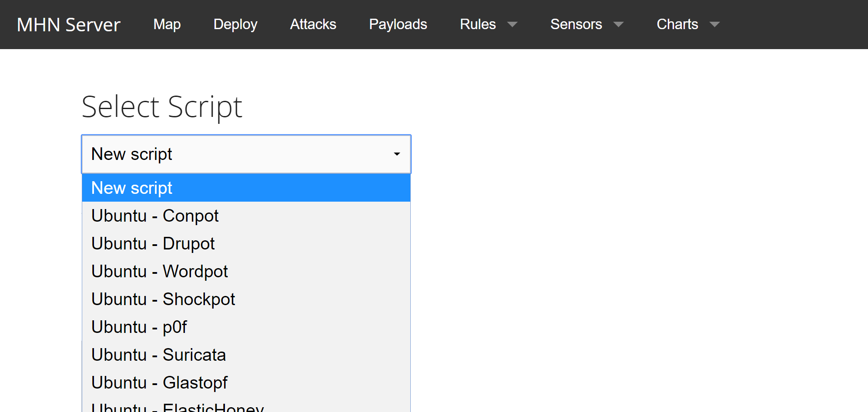This screenshot has width=868, height=412.
Task: Open the MHN Server home link
Action: click(x=68, y=25)
